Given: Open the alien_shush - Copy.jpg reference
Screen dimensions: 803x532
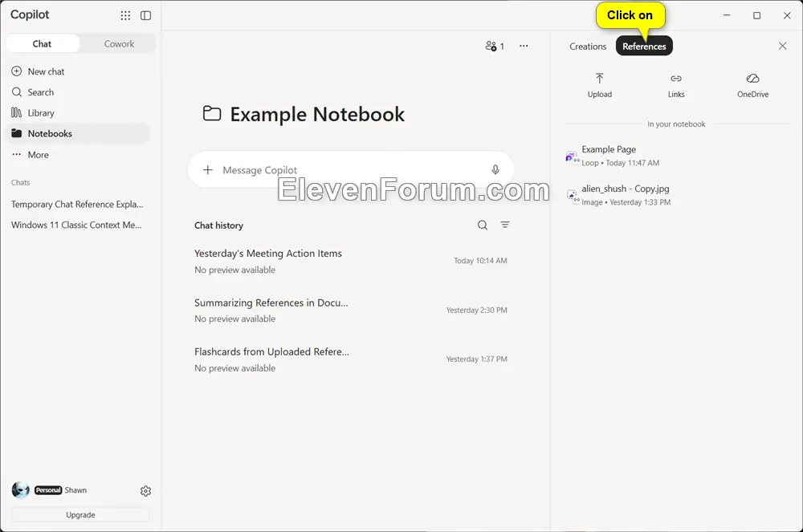Looking at the screenshot, I should [x=676, y=195].
